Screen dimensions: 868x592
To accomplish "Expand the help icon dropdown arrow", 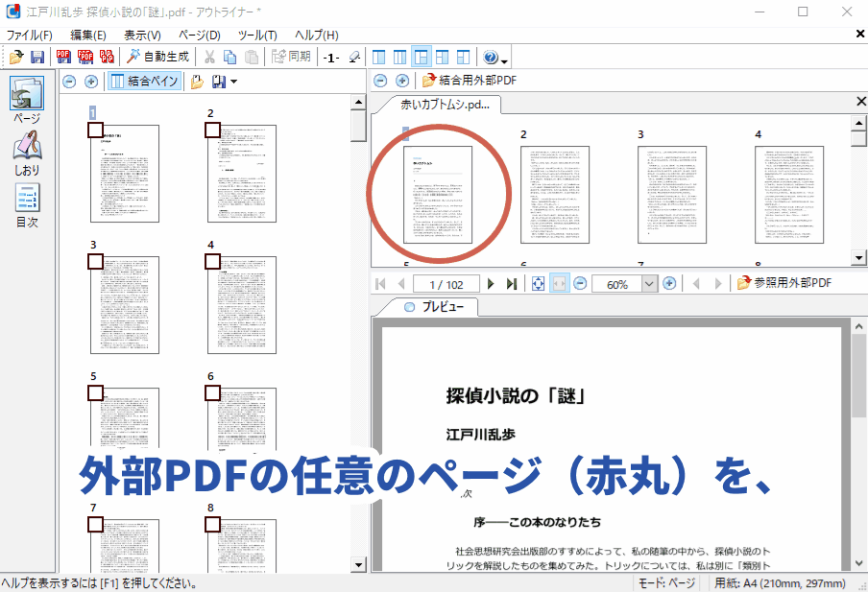I will coord(504,59).
